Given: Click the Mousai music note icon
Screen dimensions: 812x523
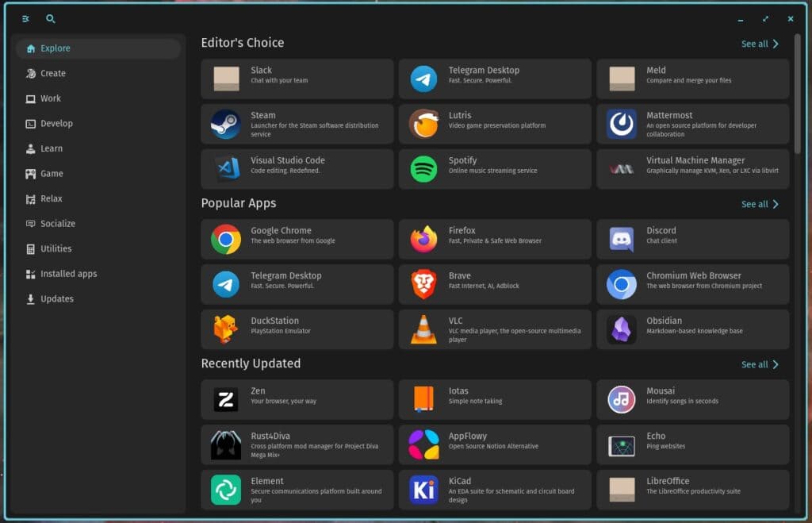Looking at the screenshot, I should click(x=622, y=400).
